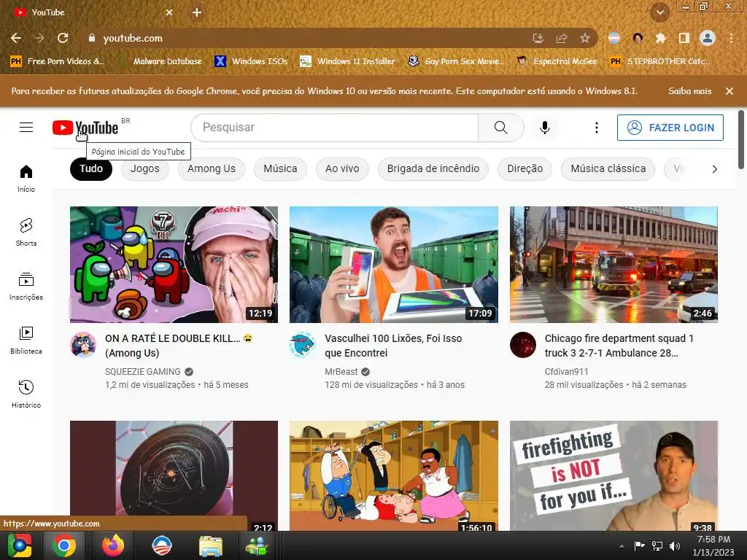The image size is (747, 560).
Task: Open Histórico in the sidebar
Action: tap(26, 394)
